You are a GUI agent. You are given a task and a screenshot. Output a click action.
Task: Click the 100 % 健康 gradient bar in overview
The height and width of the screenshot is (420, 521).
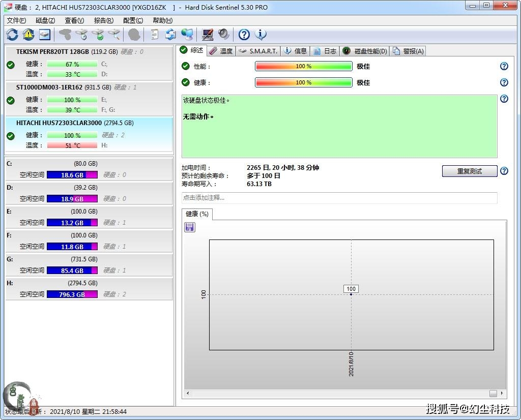[303, 82]
